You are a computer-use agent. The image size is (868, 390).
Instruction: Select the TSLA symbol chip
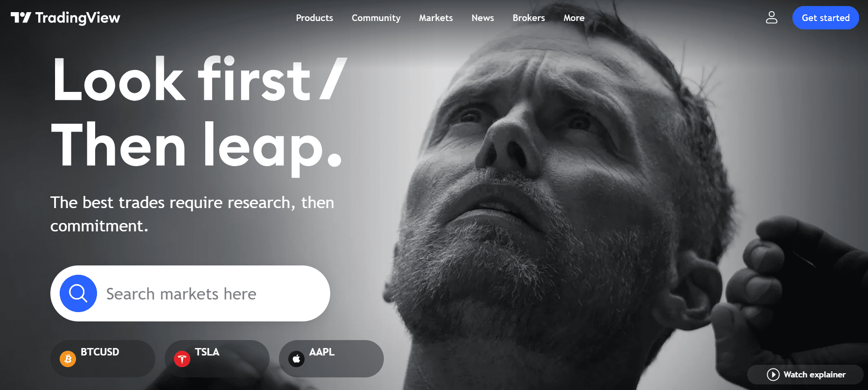point(217,359)
